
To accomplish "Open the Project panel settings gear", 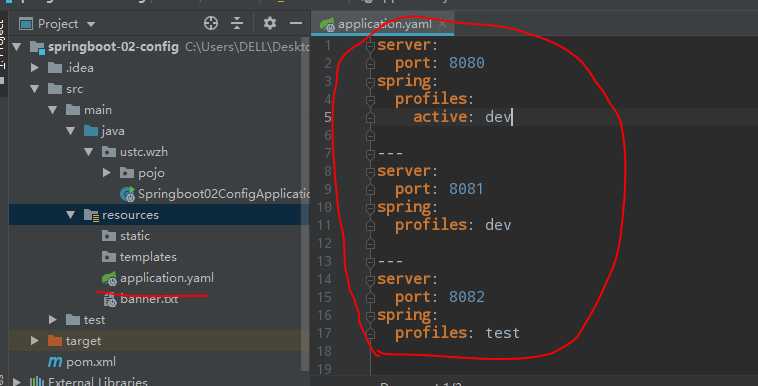I will [x=270, y=23].
